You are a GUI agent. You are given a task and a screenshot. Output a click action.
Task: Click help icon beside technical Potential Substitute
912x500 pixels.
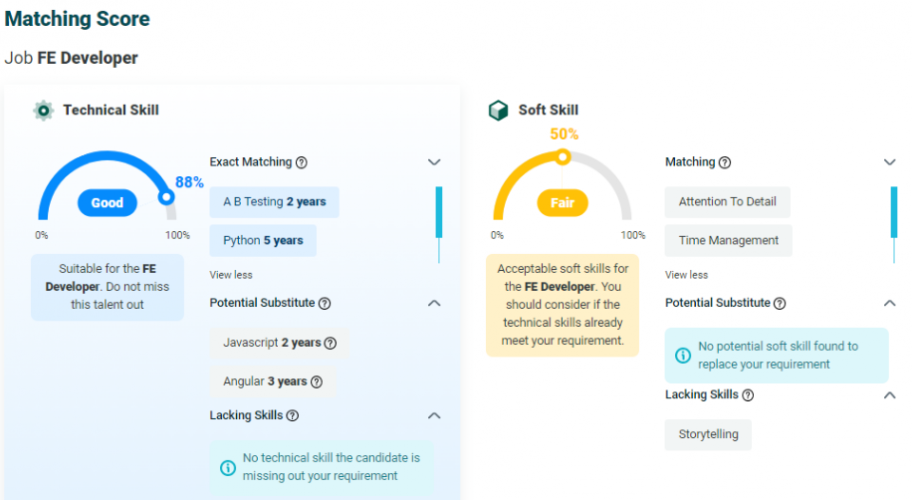[325, 303]
